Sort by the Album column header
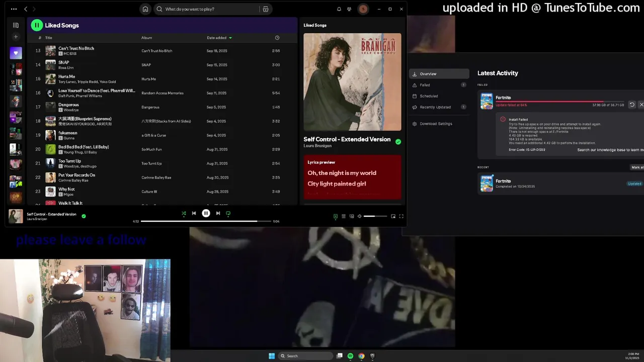The height and width of the screenshot is (362, 644). pyautogui.click(x=146, y=38)
